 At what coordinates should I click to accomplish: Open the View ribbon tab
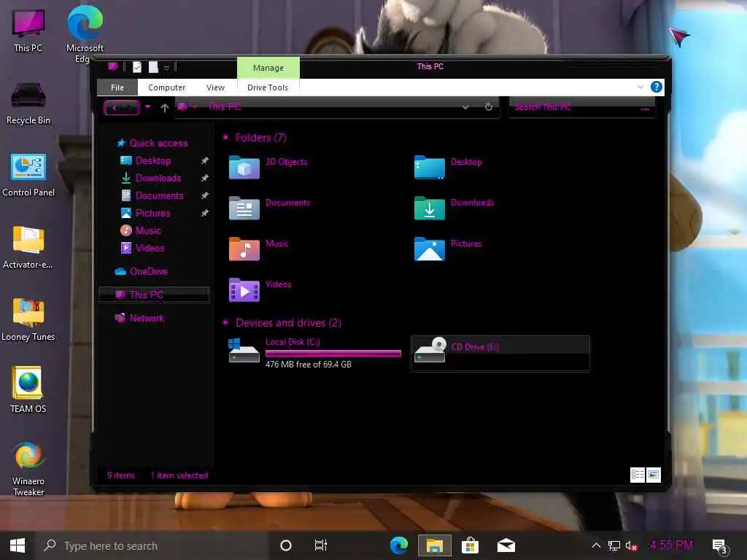(215, 87)
